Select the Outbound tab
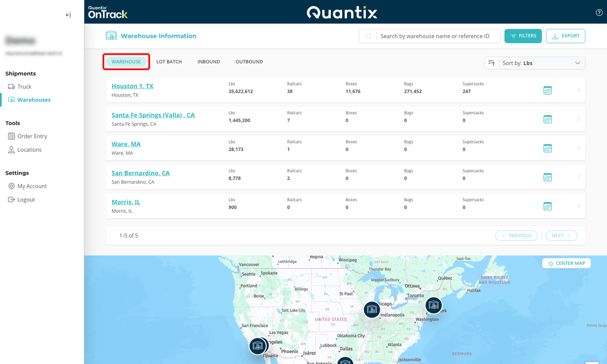This screenshot has height=364, width=607. 249,62
